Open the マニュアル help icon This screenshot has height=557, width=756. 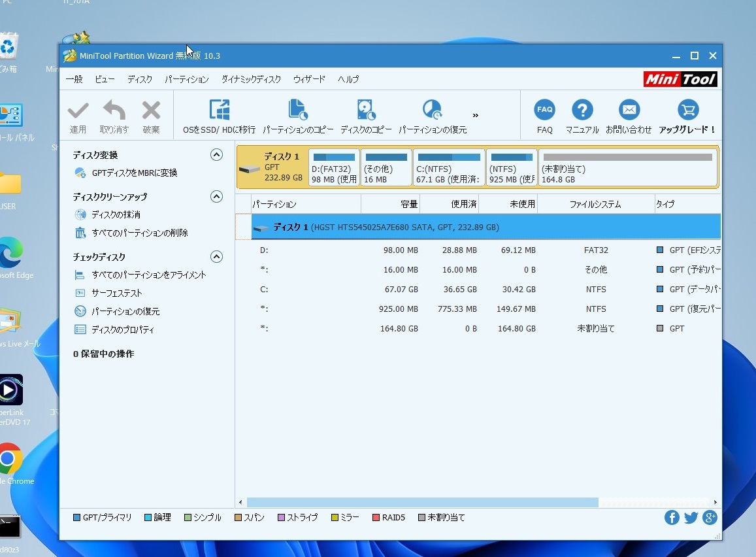pos(582,110)
